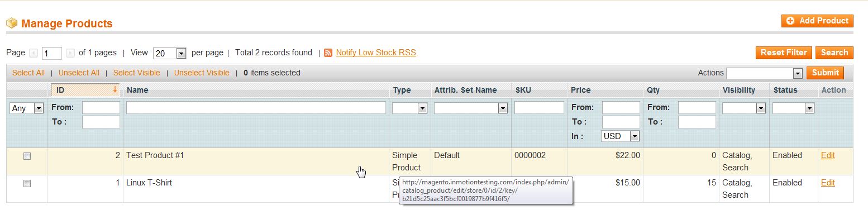Click the Add Product button

click(817, 21)
